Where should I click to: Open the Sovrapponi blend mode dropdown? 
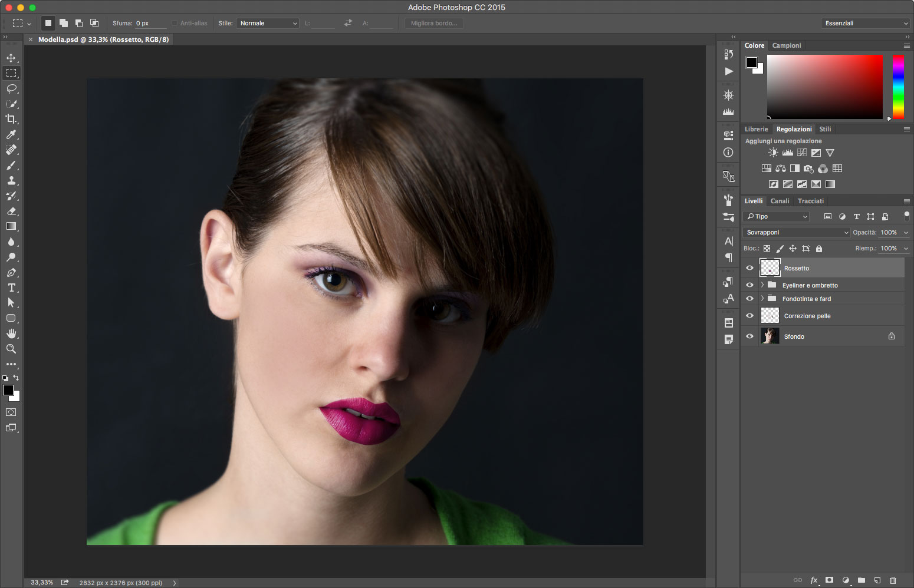pyautogui.click(x=796, y=232)
